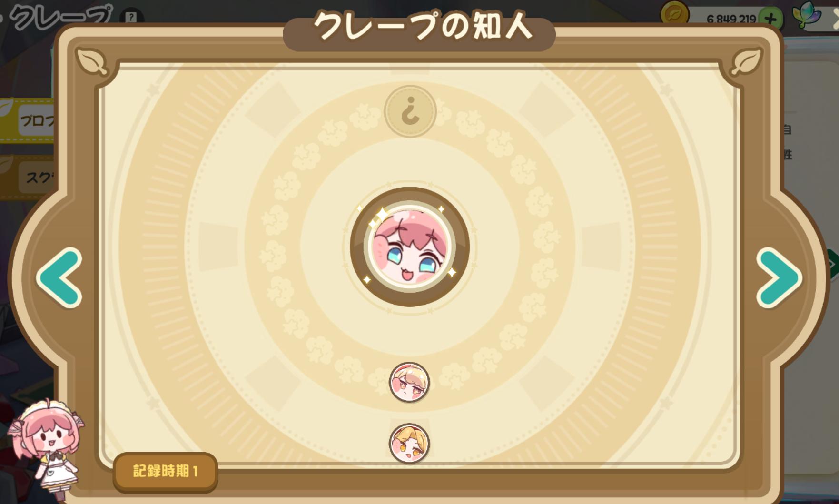Select the central pink-haired character portrait
This screenshot has height=504, width=839.
[x=410, y=247]
